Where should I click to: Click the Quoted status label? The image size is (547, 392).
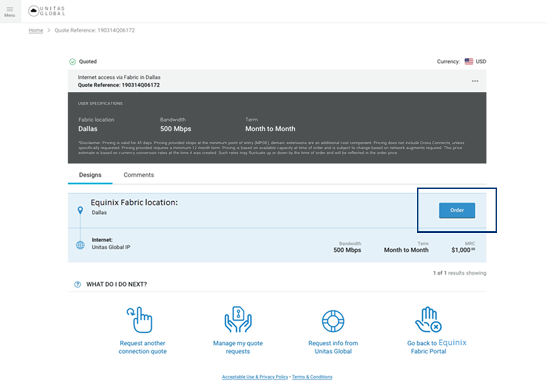(88, 61)
